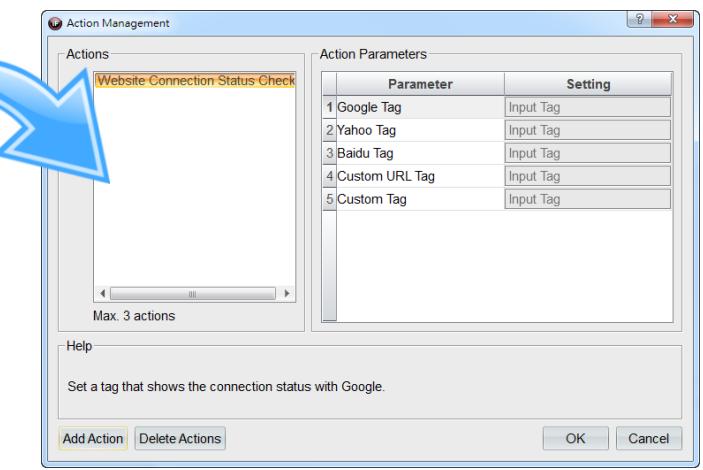The width and height of the screenshot is (703, 470).
Task: Select row header number 3
Action: [x=330, y=153]
